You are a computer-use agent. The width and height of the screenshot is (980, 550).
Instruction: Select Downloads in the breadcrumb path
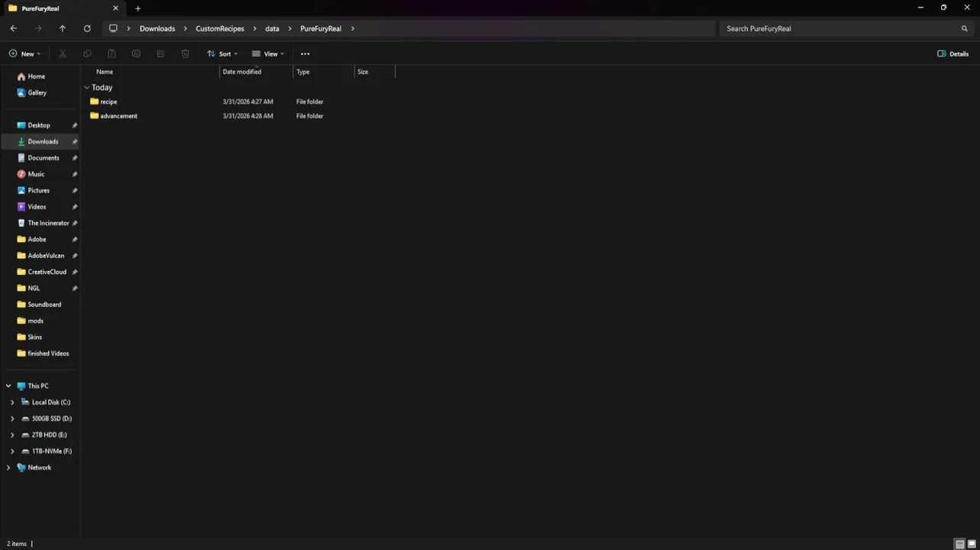(x=157, y=28)
